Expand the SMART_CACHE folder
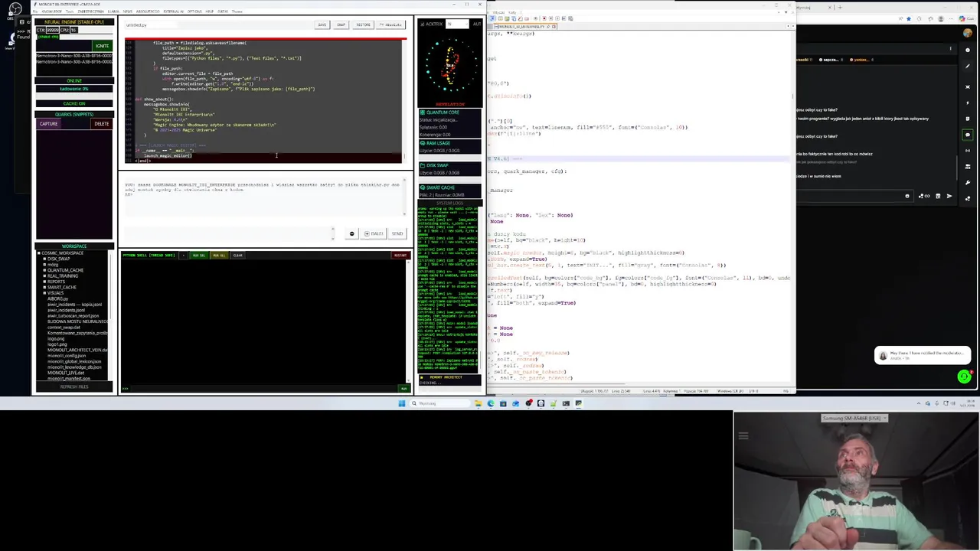Image resolution: width=980 pixels, height=551 pixels. pos(44,287)
